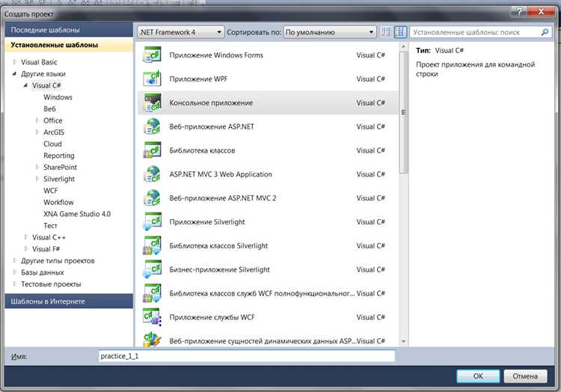The height and width of the screenshot is (392, 561).
Task: Expand the SharePoint tree node
Action: [37, 167]
